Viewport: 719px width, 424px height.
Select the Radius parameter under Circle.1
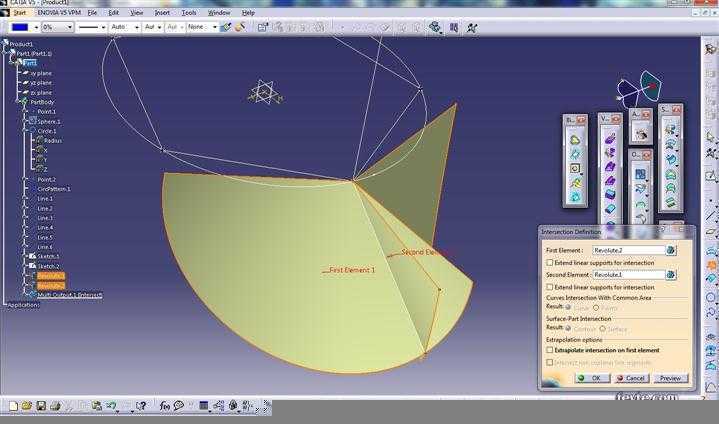53,141
